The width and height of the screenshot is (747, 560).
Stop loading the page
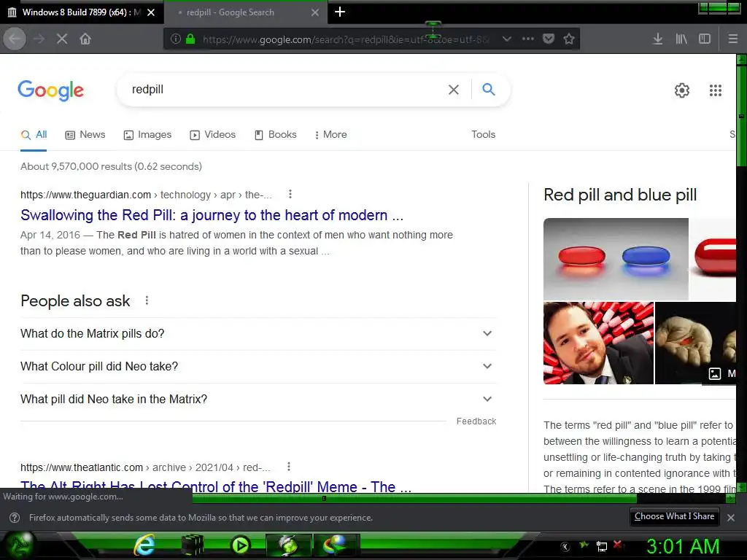tap(62, 39)
